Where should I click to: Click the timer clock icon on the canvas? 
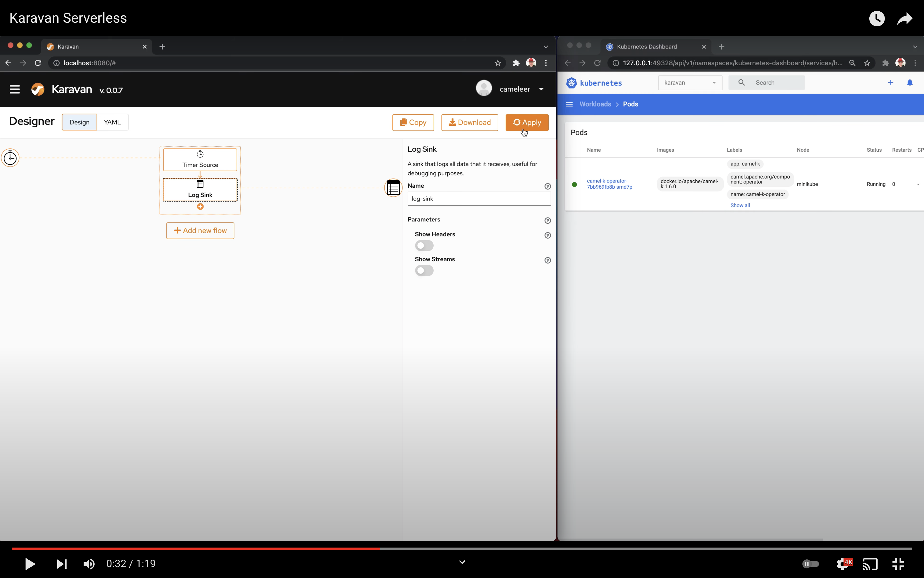tap(10, 157)
